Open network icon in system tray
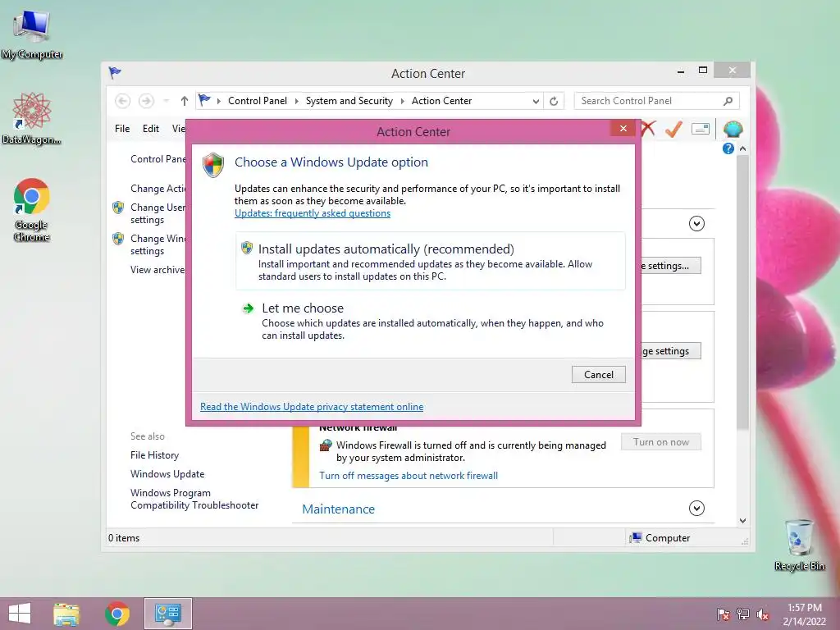 743,614
